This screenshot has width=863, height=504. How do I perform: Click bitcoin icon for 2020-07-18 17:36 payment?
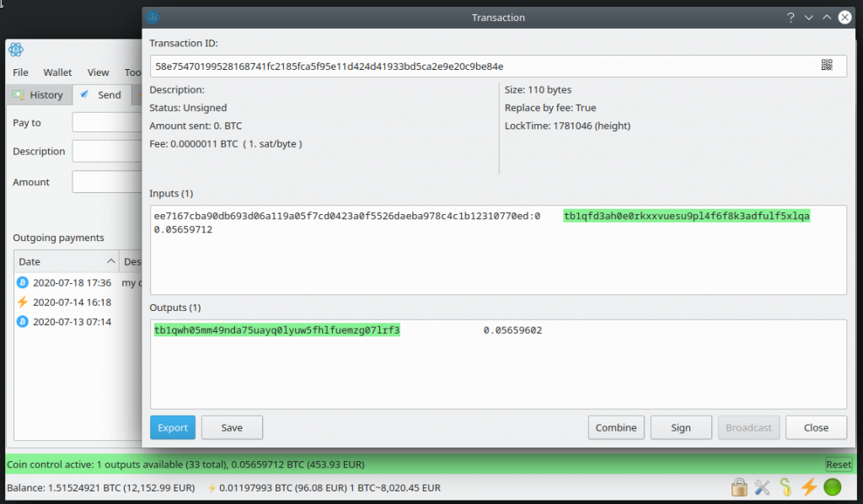point(23,283)
